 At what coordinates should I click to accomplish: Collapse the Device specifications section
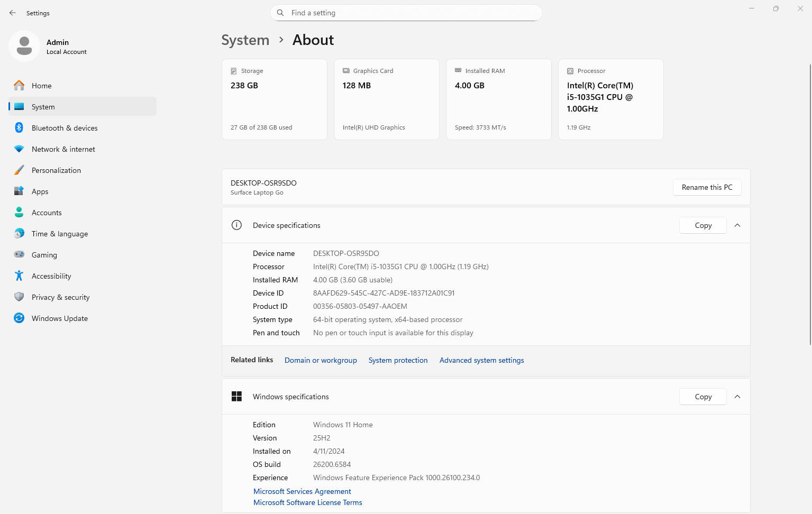coord(737,225)
